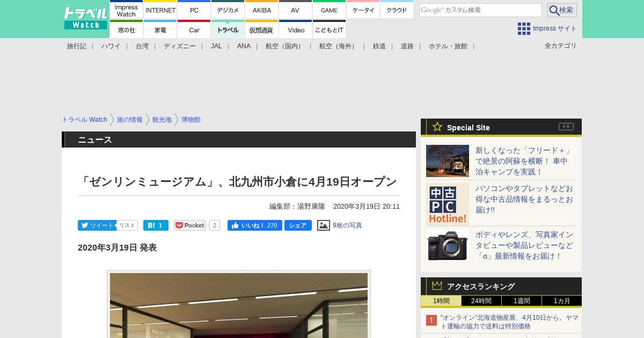
Task: Open the 仮想通貨 Watch tab
Action: pos(262,30)
